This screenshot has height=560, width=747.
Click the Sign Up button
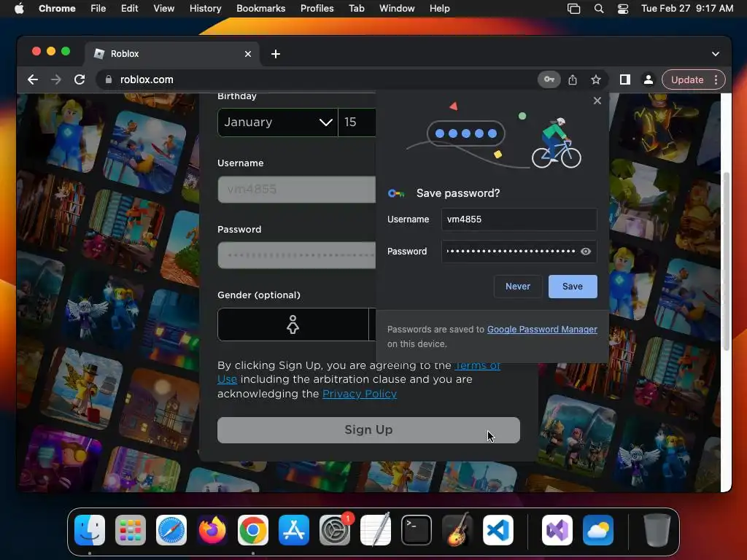coord(368,430)
